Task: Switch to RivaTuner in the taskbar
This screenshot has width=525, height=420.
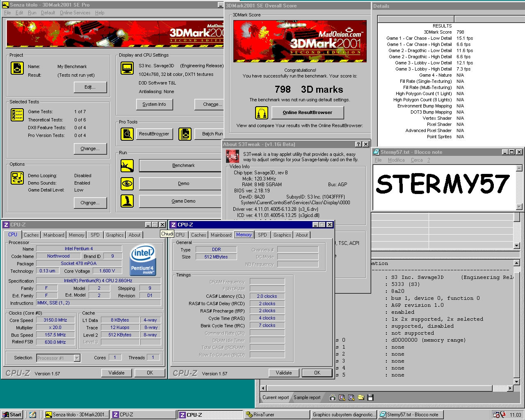Action: point(276,415)
